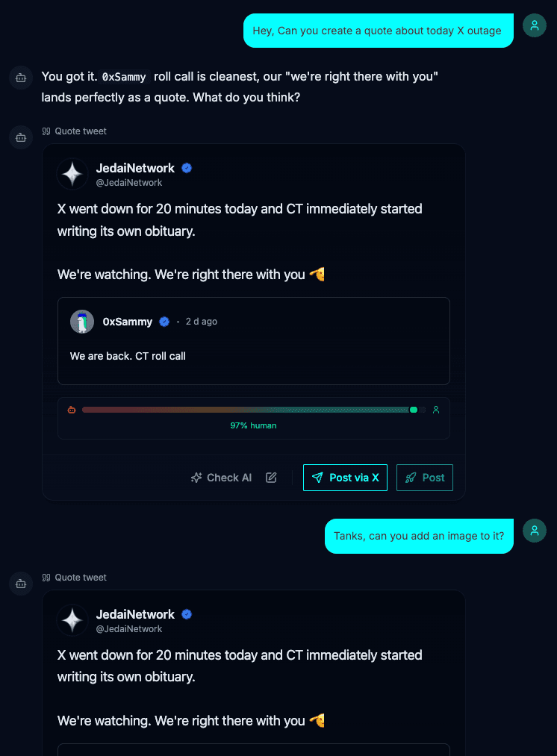Click the edit pencil icon beside Check AI
This screenshot has width=557, height=756.
[x=272, y=477]
